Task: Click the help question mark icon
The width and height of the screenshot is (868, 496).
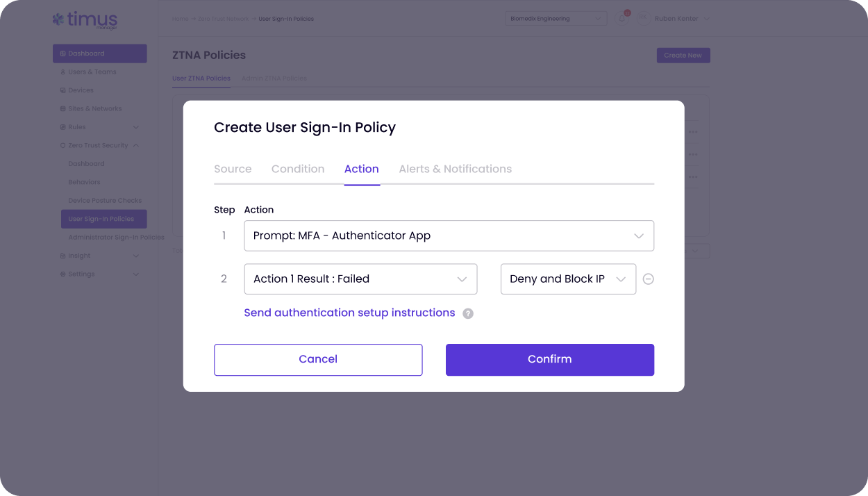Action: [x=468, y=313]
